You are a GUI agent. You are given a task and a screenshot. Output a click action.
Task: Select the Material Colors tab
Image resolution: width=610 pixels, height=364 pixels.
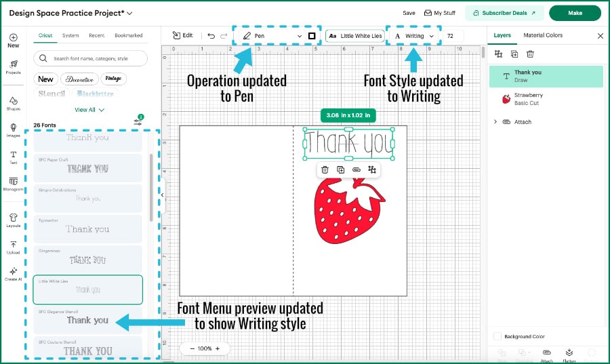point(543,35)
